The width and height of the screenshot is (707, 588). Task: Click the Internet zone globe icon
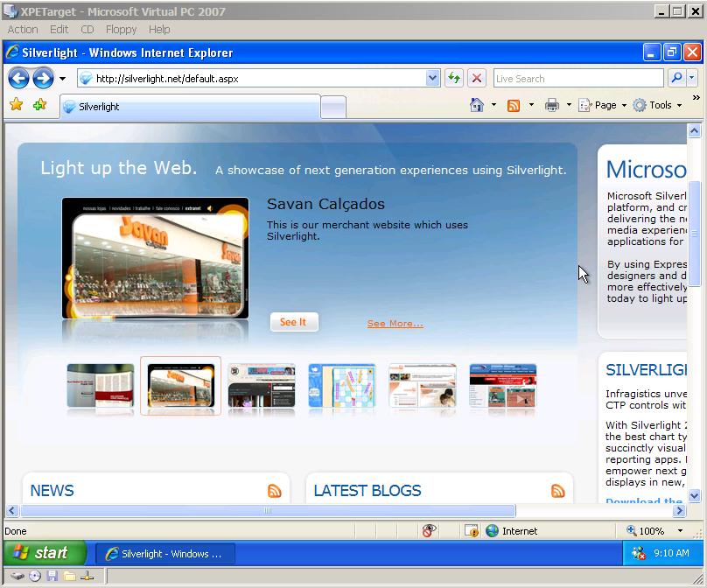point(492,531)
